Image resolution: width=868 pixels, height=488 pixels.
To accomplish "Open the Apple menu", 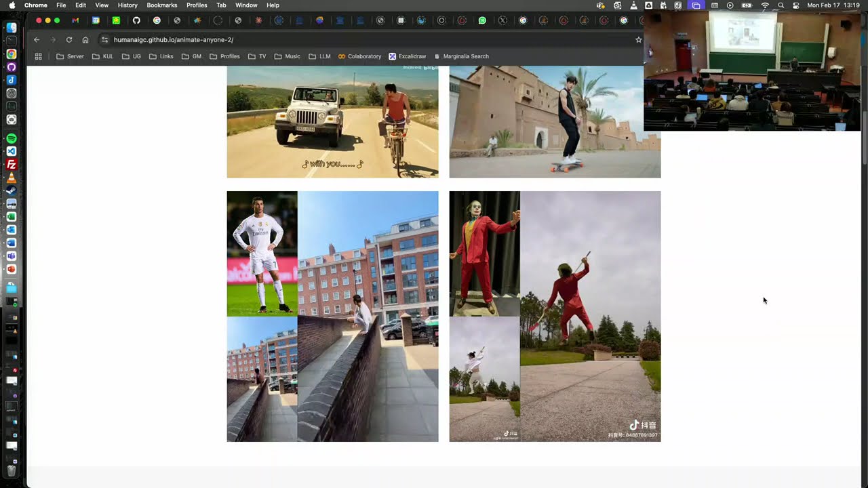I will pos(12,5).
